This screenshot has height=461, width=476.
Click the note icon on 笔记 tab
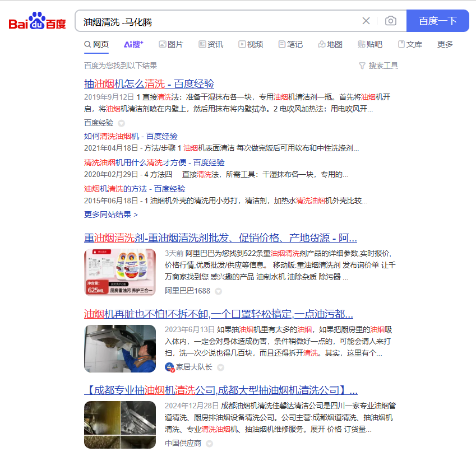point(281,45)
